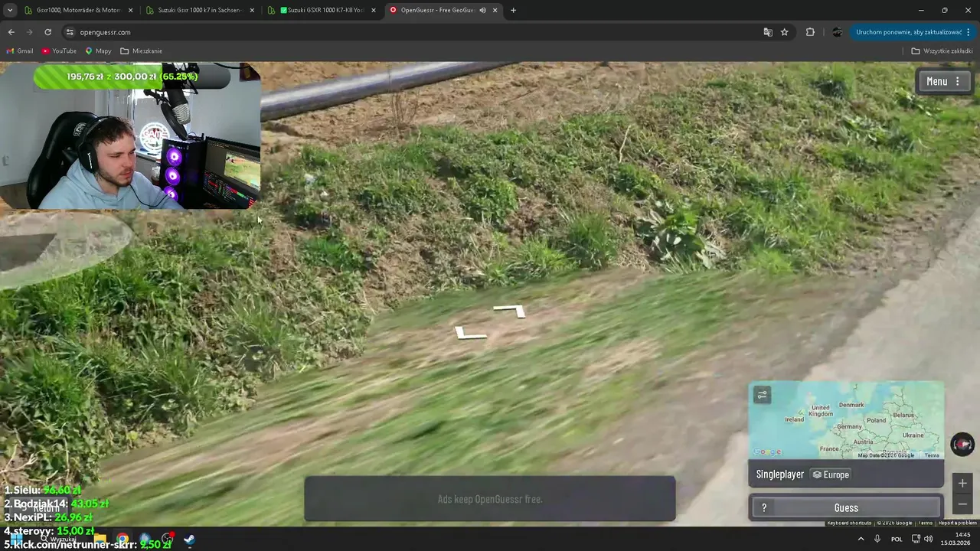The height and width of the screenshot is (551, 980).
Task: Open the game Menu button
Action: 944,81
